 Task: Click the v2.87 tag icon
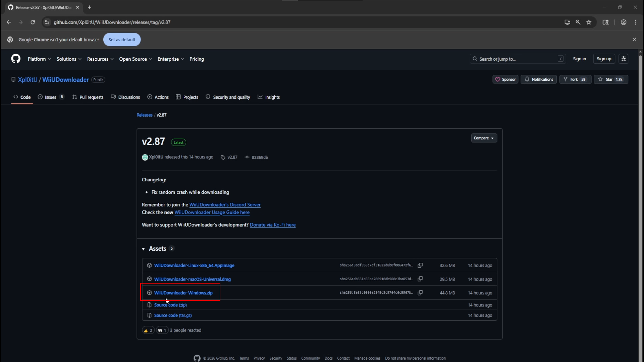[x=223, y=157]
